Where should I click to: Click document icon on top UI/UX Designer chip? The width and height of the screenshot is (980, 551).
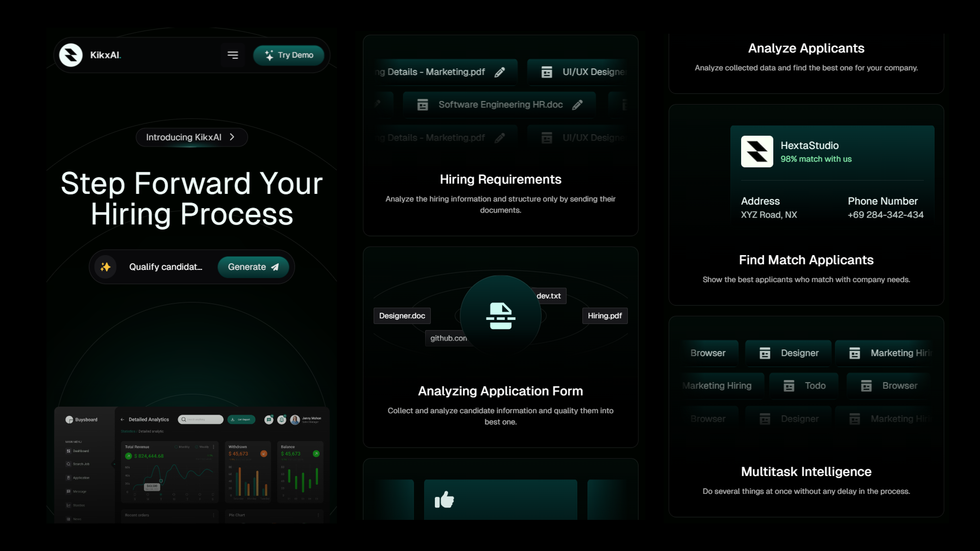[x=547, y=72]
